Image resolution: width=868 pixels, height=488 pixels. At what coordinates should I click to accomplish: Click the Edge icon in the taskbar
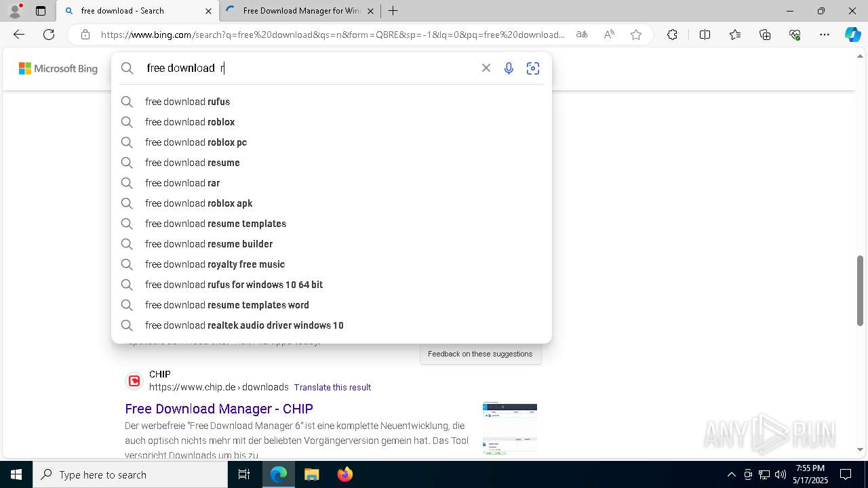279,474
